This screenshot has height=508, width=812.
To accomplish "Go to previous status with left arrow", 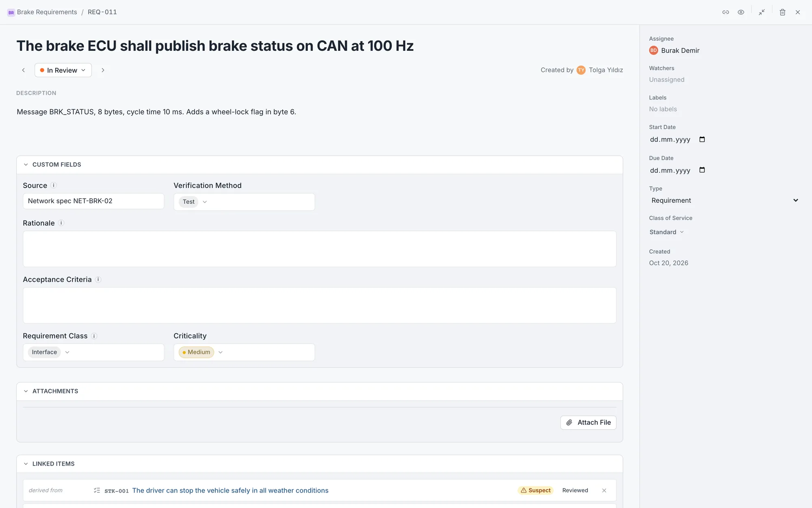I will pos(24,70).
